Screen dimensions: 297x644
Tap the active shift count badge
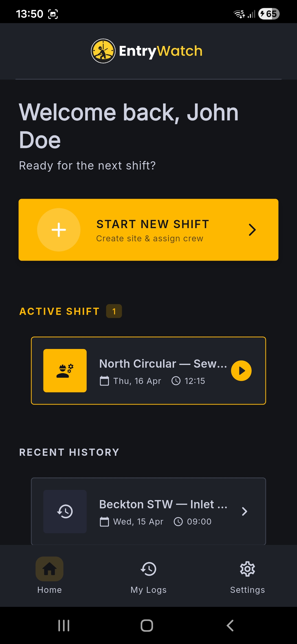(114, 311)
